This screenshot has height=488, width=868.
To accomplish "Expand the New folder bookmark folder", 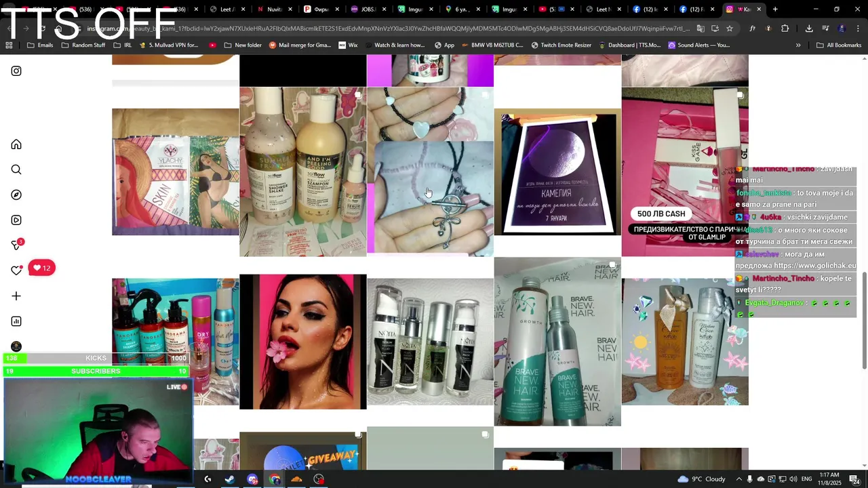I will (242, 45).
